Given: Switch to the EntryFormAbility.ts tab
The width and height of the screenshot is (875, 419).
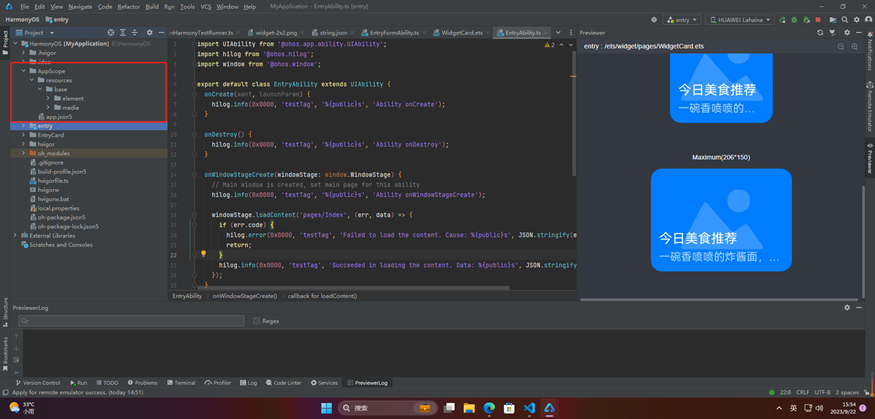Looking at the screenshot, I should [394, 32].
